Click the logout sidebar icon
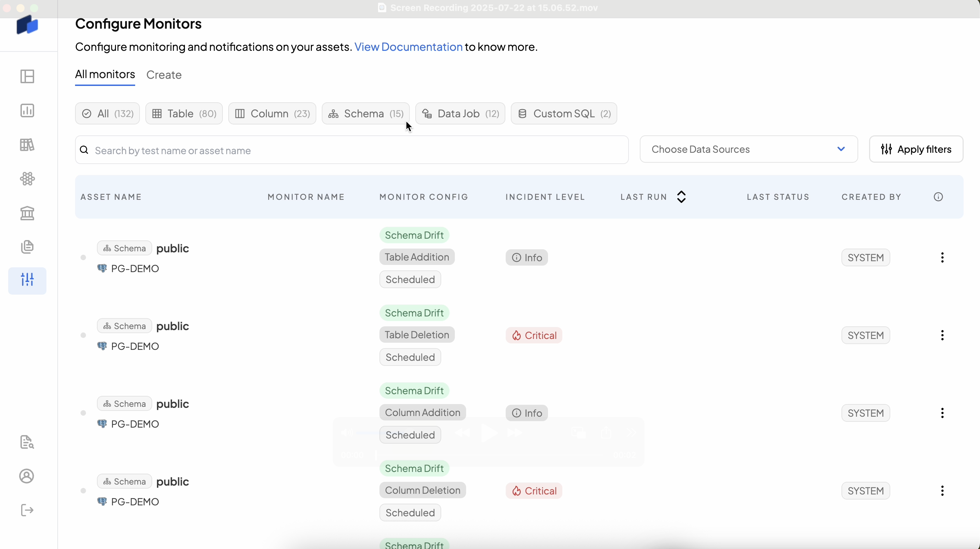This screenshot has width=980, height=549. coord(27,510)
